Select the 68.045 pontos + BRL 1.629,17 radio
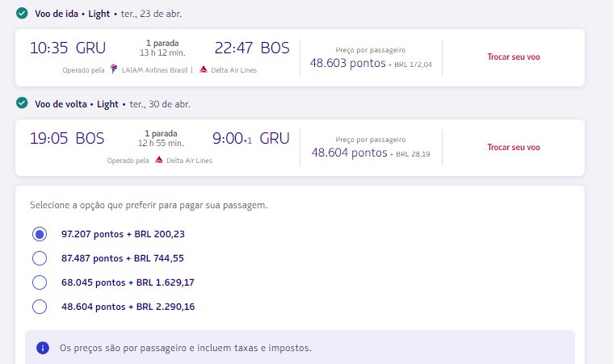Screen dimensions: 613x364 (x=40, y=282)
